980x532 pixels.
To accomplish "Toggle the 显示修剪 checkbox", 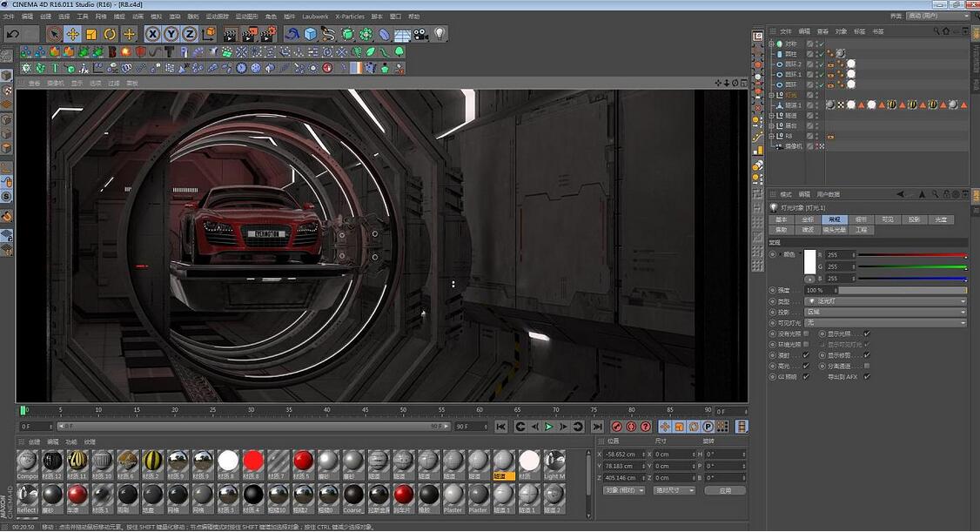I will (867, 355).
